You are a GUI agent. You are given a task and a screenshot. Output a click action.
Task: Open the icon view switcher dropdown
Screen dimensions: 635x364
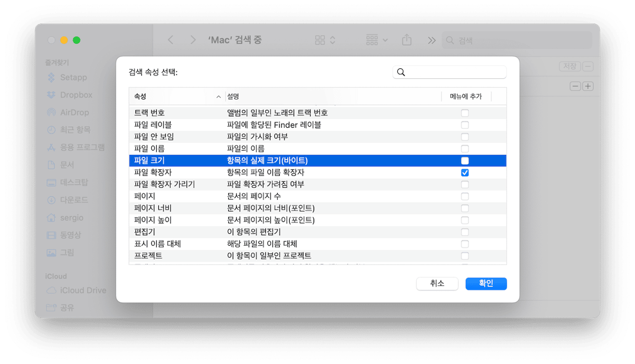click(x=325, y=40)
